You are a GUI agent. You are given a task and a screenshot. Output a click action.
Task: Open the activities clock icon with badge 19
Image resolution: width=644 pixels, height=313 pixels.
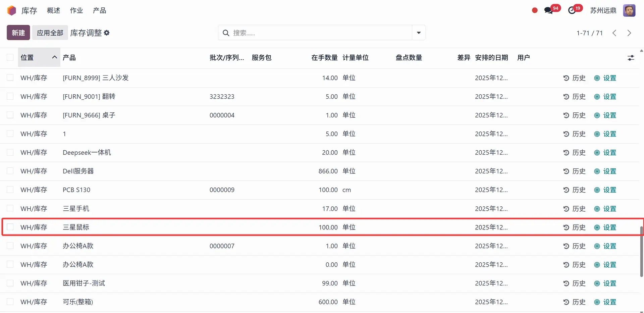[572, 10]
